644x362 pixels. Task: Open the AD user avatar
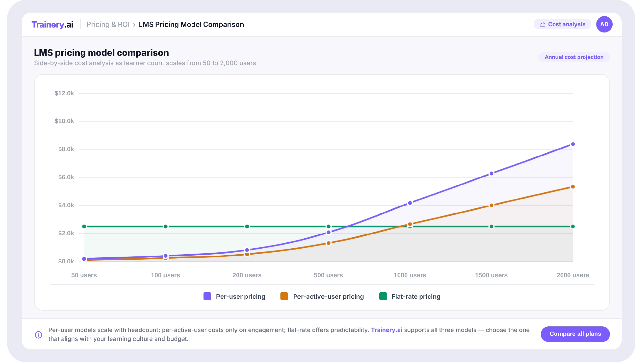coord(604,24)
